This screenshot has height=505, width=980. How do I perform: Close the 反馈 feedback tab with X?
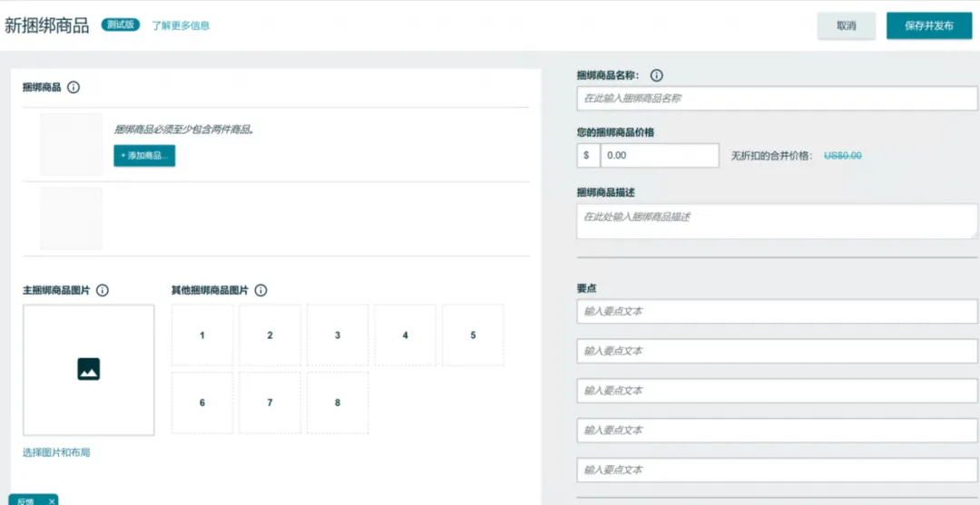(x=52, y=501)
